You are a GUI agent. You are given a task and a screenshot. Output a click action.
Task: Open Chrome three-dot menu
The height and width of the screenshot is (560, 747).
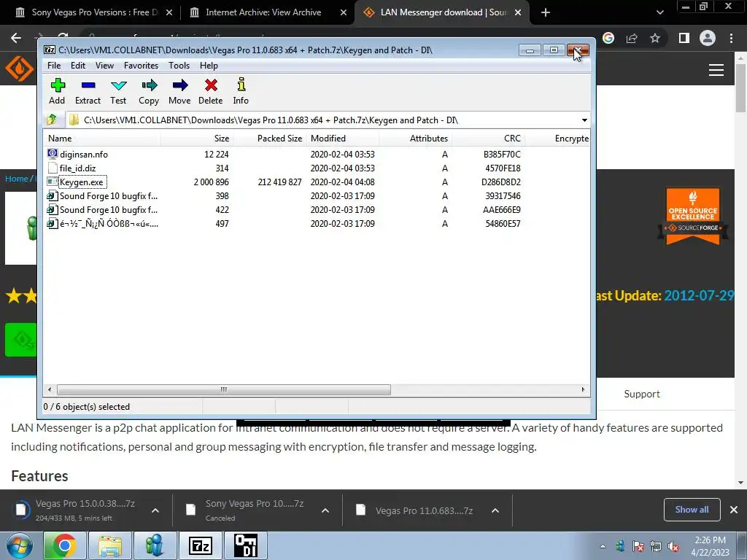[x=731, y=38]
